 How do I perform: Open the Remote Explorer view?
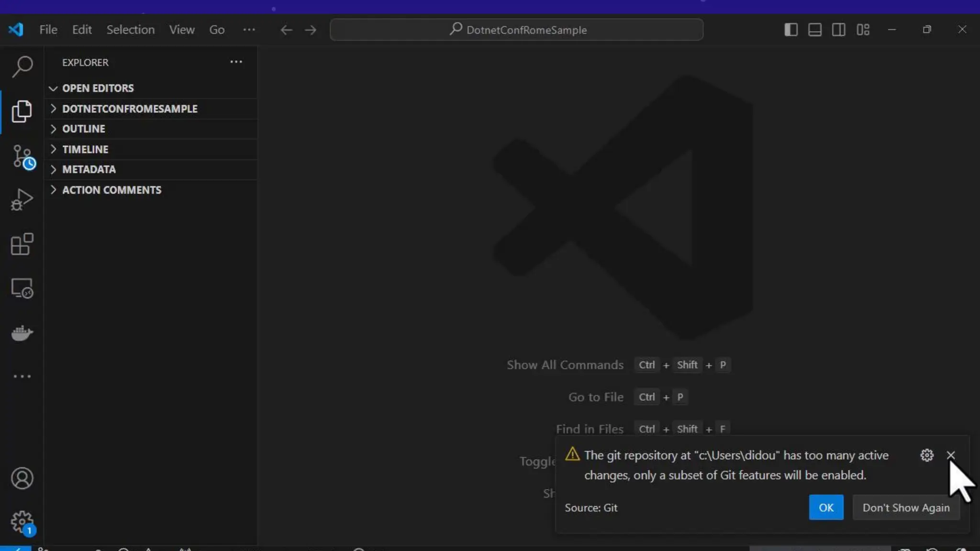click(x=22, y=288)
